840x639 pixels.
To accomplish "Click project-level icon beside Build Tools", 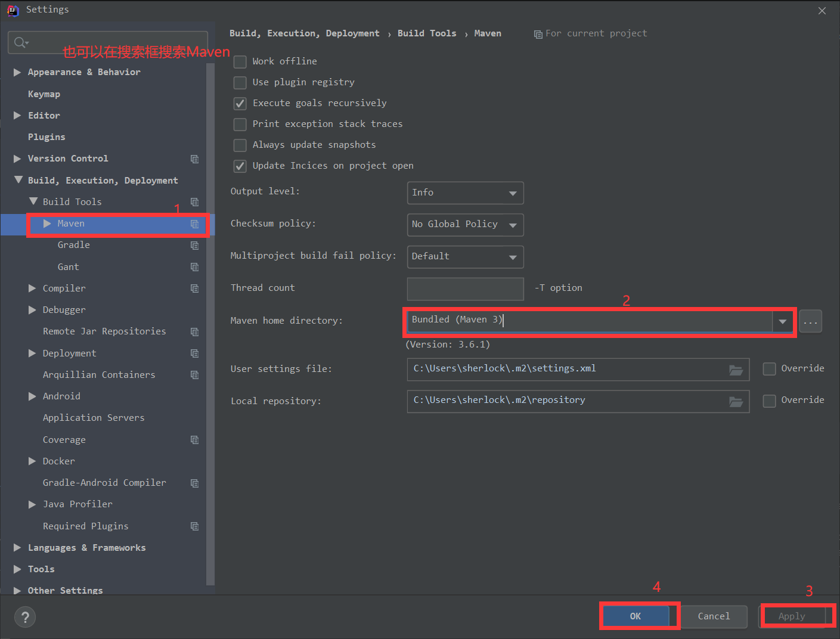I will click(x=194, y=202).
